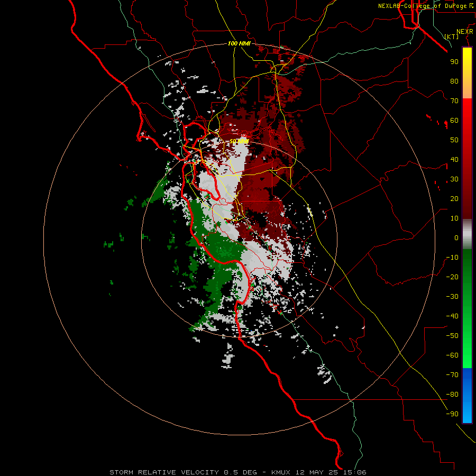Click the "0" scale value
The image size is (476, 476).
pyautogui.click(x=456, y=237)
